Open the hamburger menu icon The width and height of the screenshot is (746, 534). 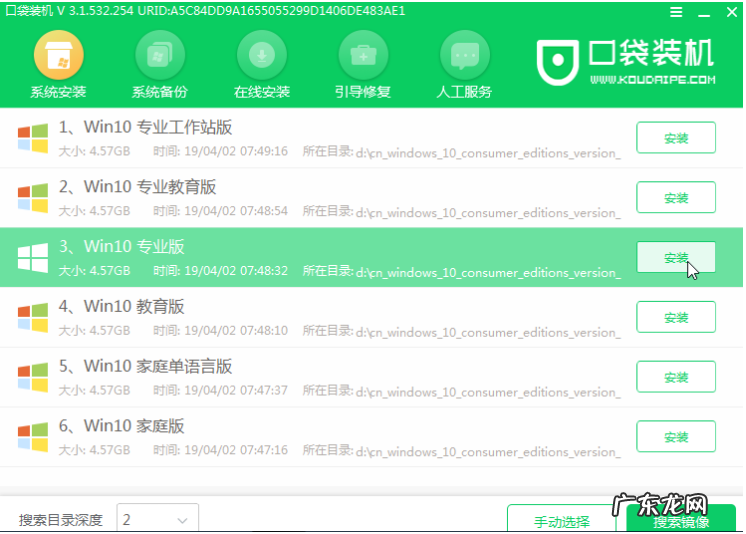pyautogui.click(x=676, y=12)
